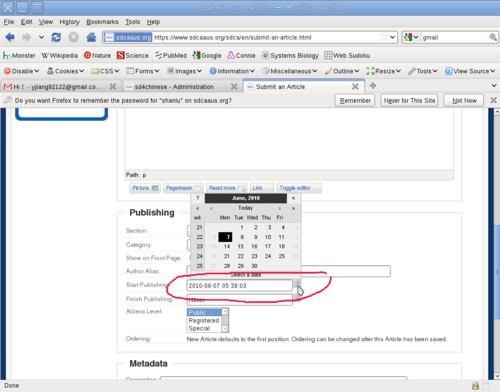Click Never for This Site
This screenshot has height=392, width=500.
tap(409, 100)
